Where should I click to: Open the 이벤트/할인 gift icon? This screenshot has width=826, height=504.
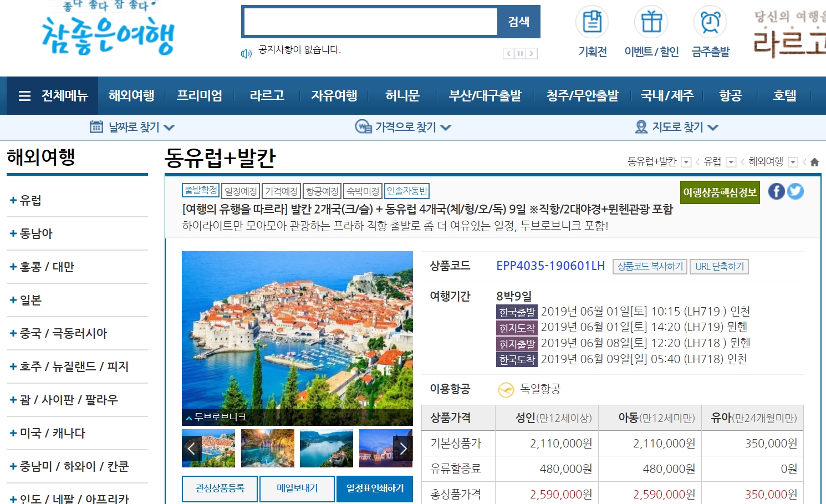pos(651,22)
